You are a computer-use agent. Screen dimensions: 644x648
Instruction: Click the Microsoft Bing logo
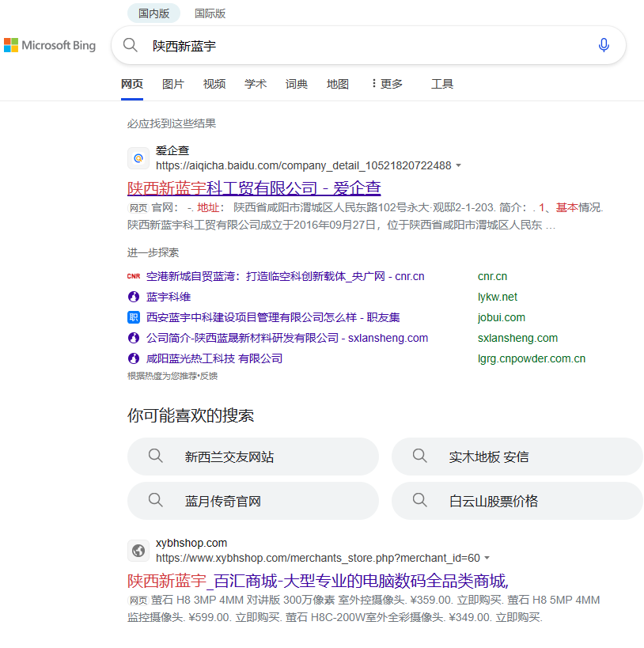[x=50, y=45]
